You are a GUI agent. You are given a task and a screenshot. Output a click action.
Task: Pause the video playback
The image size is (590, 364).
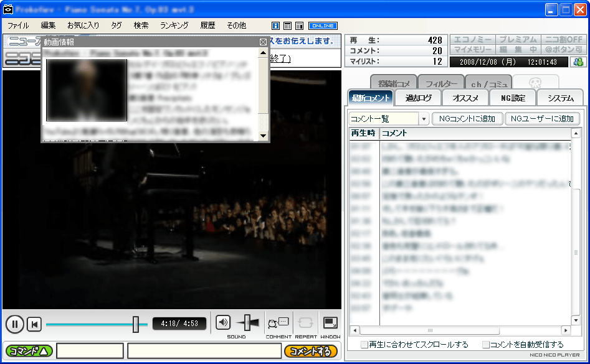[15, 324]
